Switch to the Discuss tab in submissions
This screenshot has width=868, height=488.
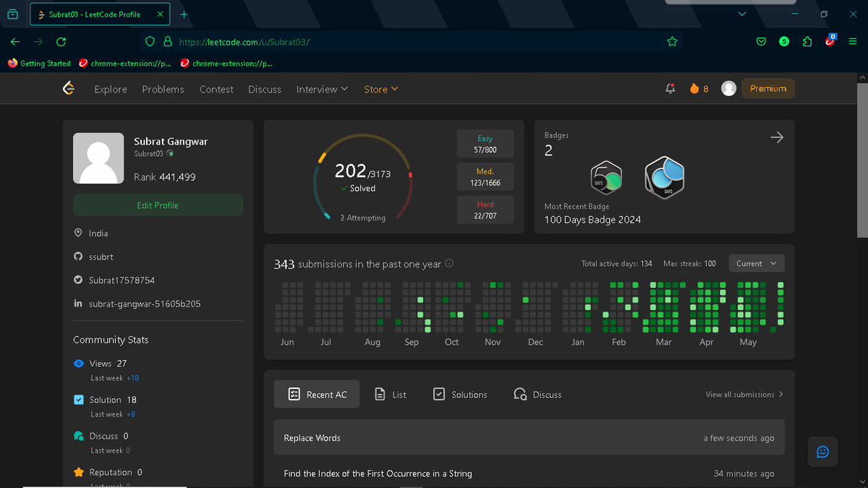click(x=537, y=394)
